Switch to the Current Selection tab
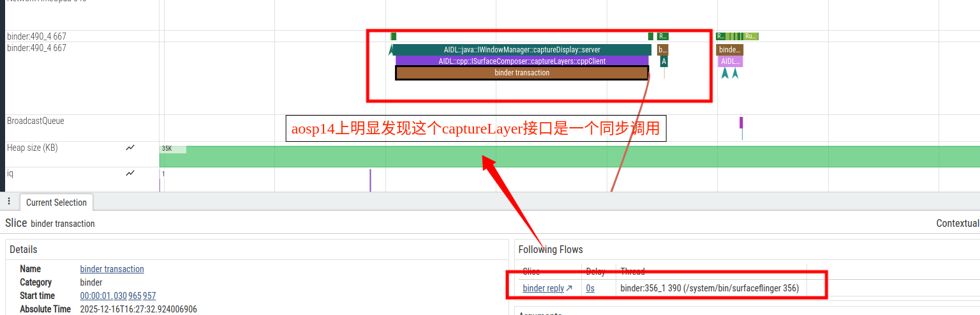This screenshot has width=980, height=315. (56, 203)
